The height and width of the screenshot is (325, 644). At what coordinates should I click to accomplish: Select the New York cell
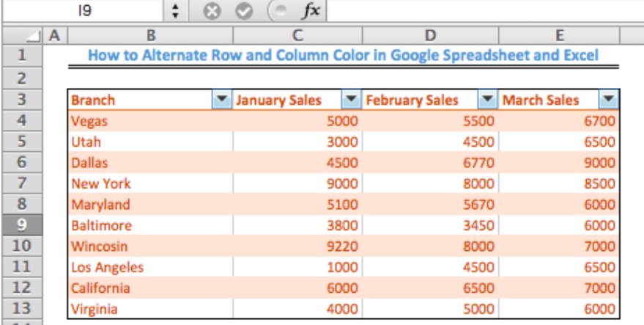pos(150,183)
